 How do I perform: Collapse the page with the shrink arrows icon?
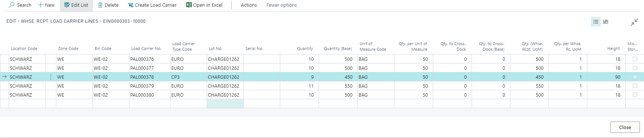click(x=634, y=22)
